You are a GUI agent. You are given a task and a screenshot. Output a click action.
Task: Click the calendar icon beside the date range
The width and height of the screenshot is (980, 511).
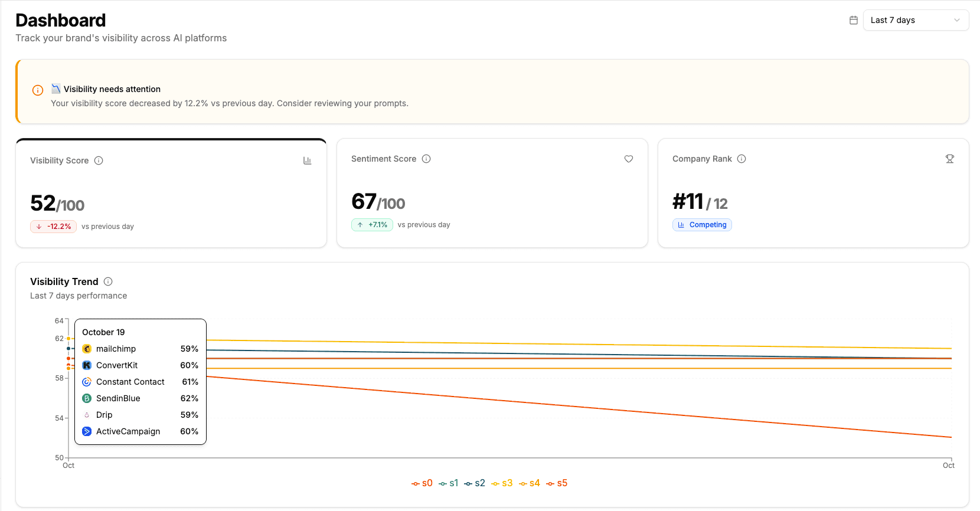tap(854, 20)
